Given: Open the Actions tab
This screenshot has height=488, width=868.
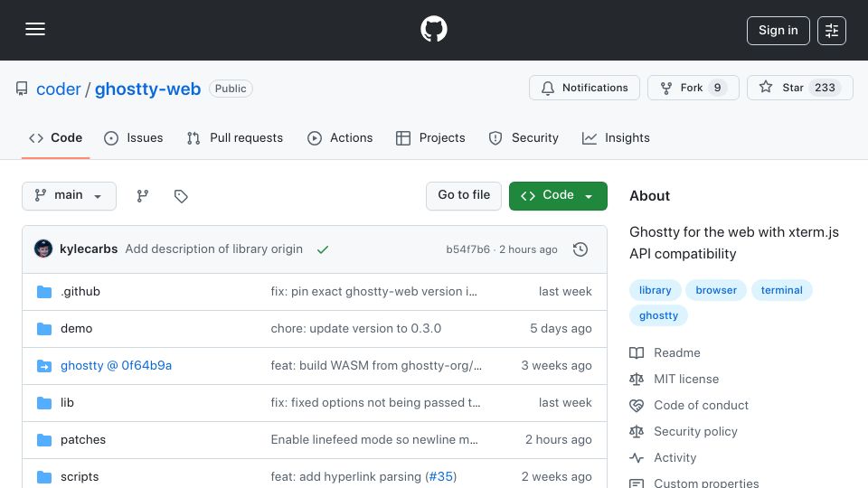Looking at the screenshot, I should [x=340, y=137].
